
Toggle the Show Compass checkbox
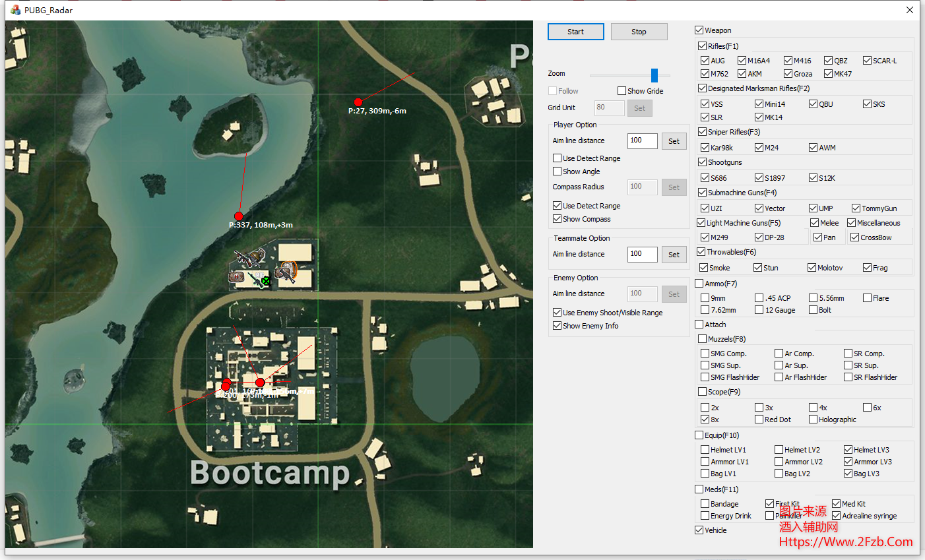click(x=558, y=219)
